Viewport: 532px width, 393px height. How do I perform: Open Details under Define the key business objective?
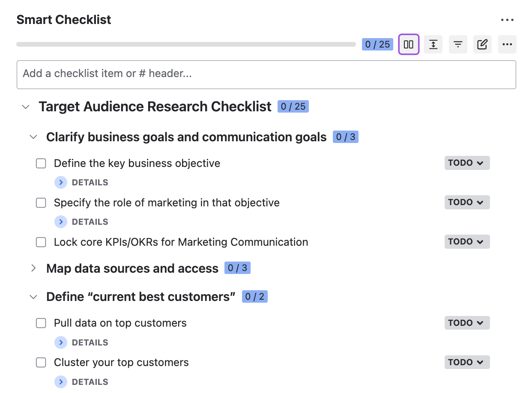[61, 182]
